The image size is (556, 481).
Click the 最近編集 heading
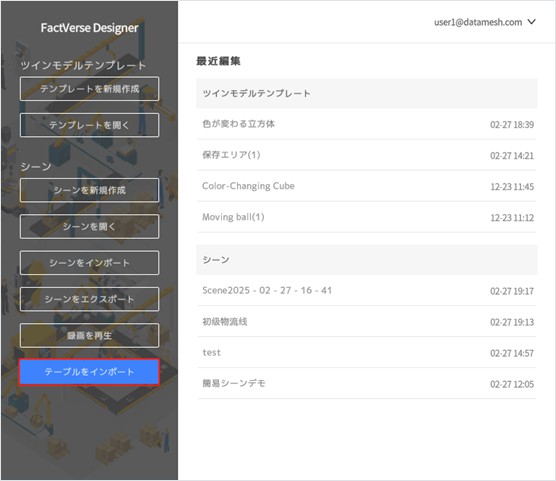click(218, 61)
